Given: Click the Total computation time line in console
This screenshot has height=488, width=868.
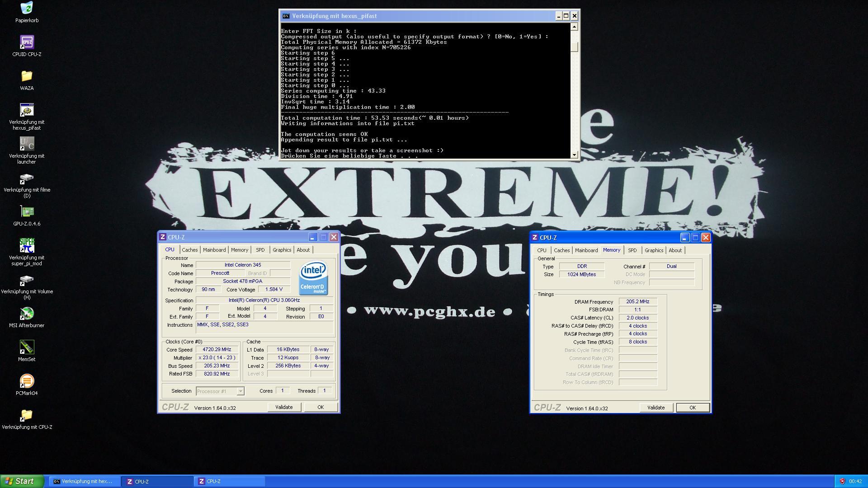Looking at the screenshot, I should point(375,118).
